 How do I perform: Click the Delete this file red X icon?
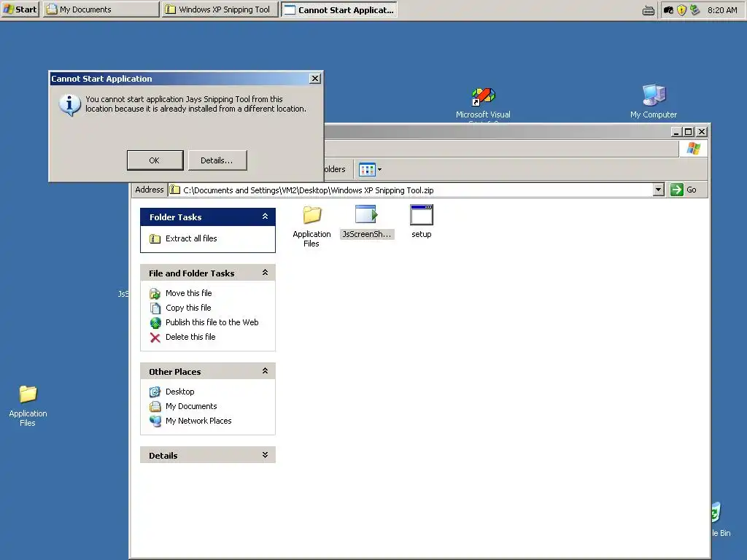point(155,338)
